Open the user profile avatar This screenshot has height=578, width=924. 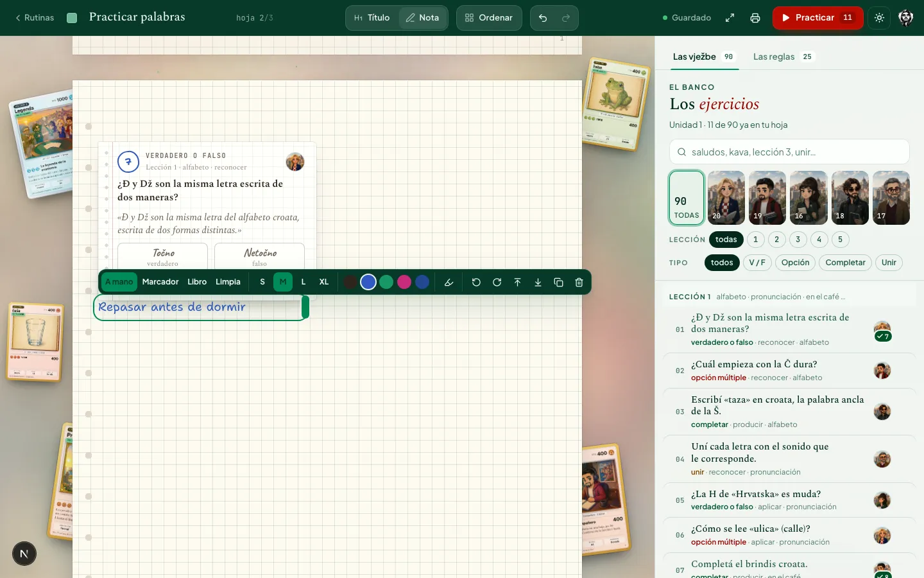click(x=906, y=18)
